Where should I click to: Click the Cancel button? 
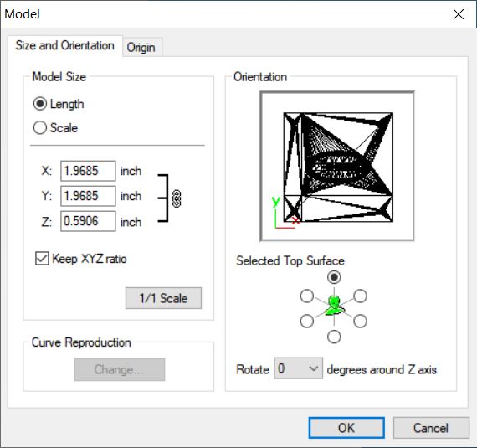[431, 428]
